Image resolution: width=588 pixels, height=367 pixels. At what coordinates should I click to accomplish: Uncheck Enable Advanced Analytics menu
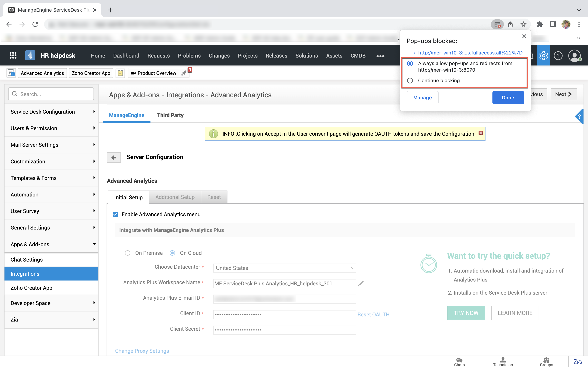pos(115,214)
